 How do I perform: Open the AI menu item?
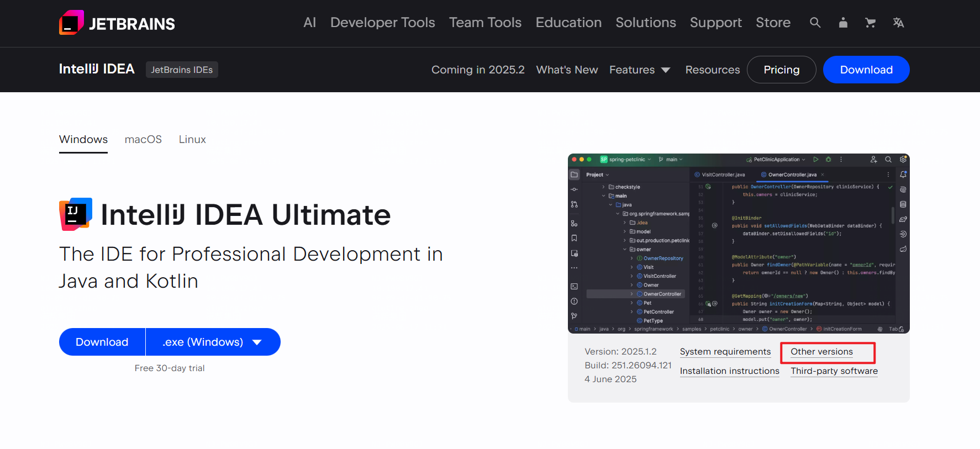click(x=310, y=23)
